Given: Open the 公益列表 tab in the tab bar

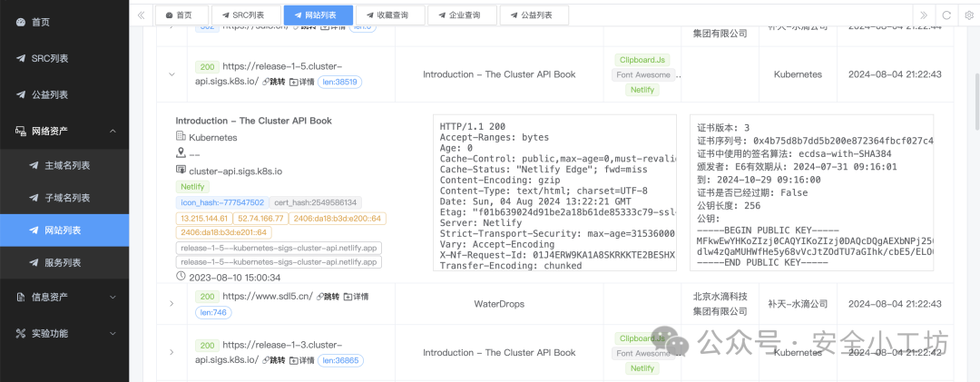Looking at the screenshot, I should coord(534,15).
